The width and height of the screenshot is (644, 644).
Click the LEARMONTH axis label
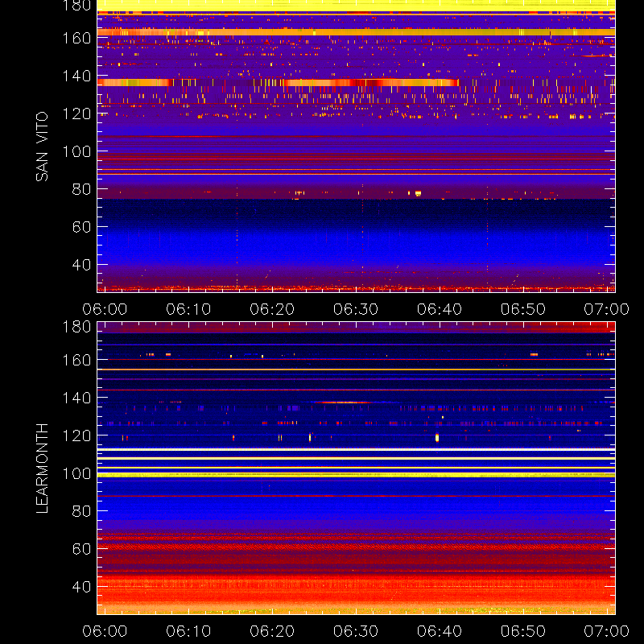(x=42, y=469)
